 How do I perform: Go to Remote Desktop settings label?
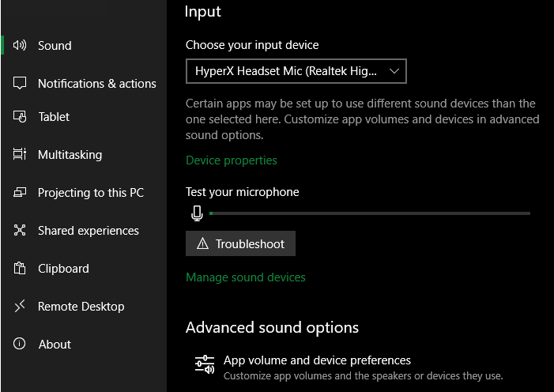(x=81, y=307)
